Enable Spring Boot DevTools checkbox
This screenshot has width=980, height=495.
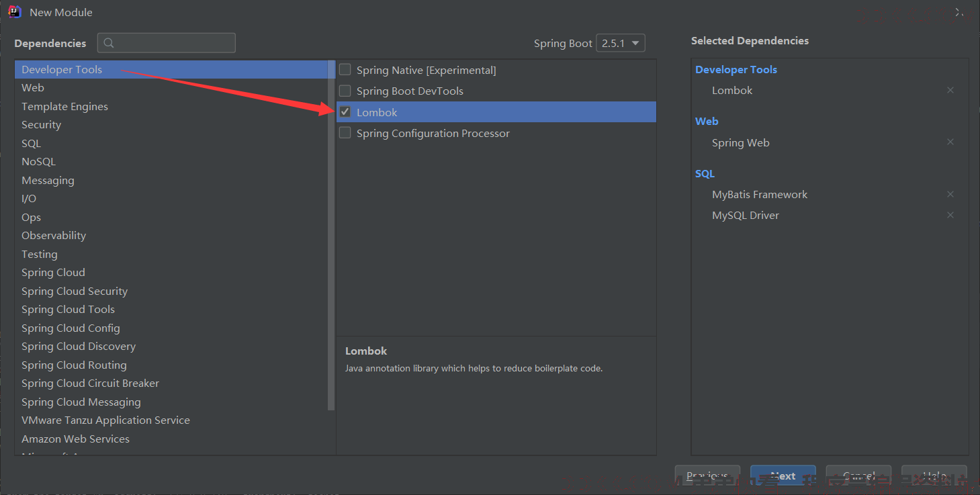[345, 91]
